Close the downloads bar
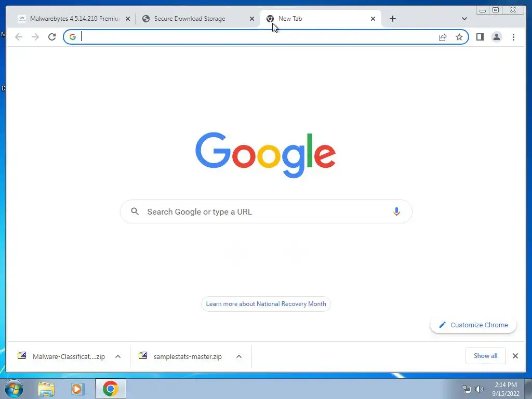Screen dimensions: 532x399 515,356
